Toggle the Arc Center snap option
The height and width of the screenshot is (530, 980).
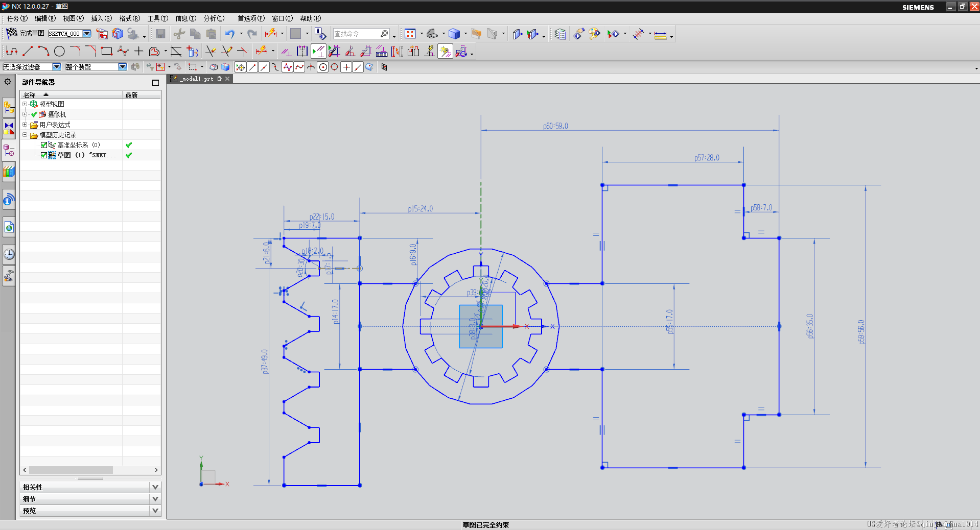pyautogui.click(x=323, y=67)
